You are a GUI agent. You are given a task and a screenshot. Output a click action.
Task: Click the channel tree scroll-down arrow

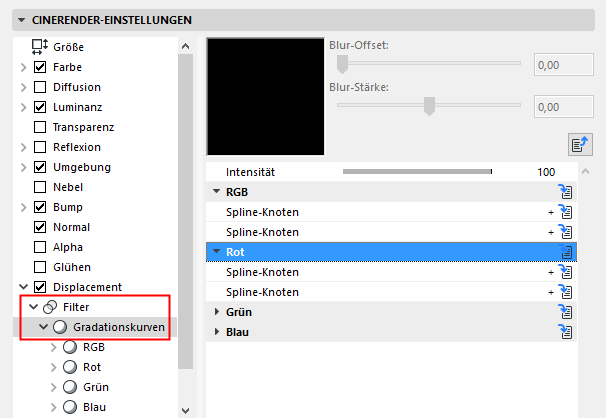point(186,411)
